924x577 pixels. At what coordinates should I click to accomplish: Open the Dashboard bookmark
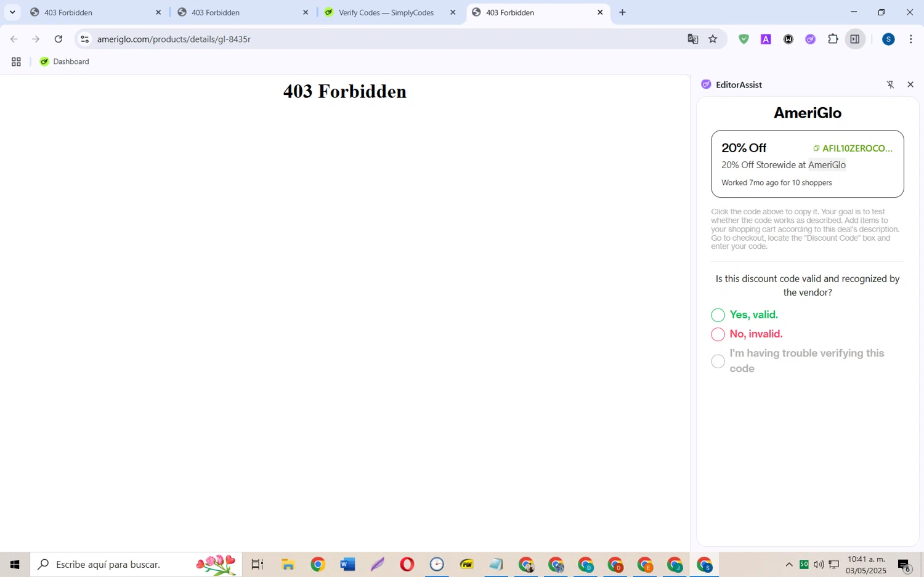coord(65,62)
